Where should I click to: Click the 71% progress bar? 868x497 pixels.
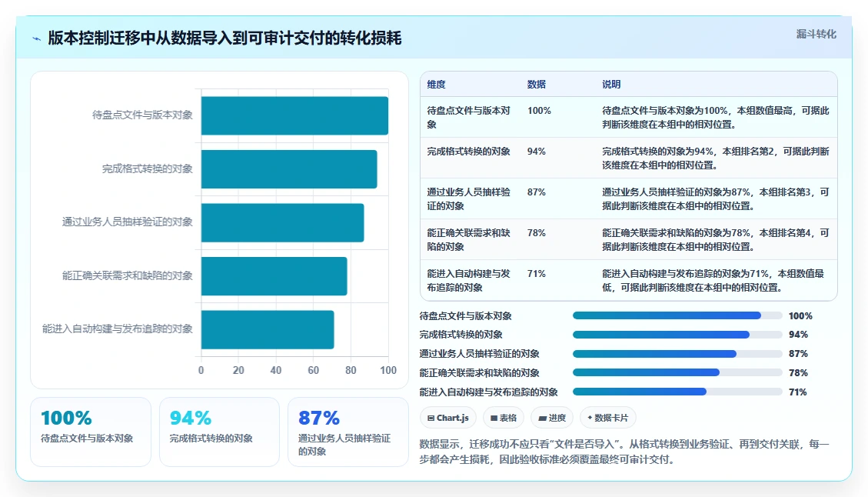tap(677, 392)
